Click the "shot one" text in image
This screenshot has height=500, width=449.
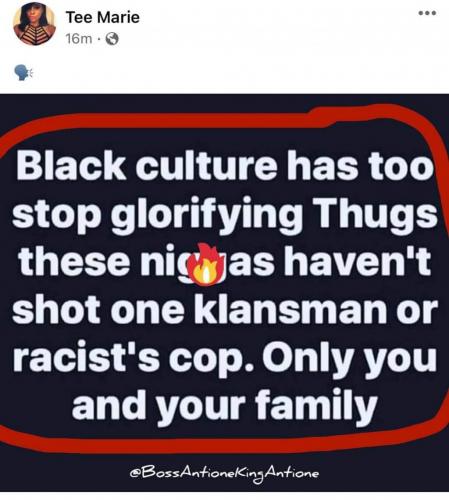point(98,310)
